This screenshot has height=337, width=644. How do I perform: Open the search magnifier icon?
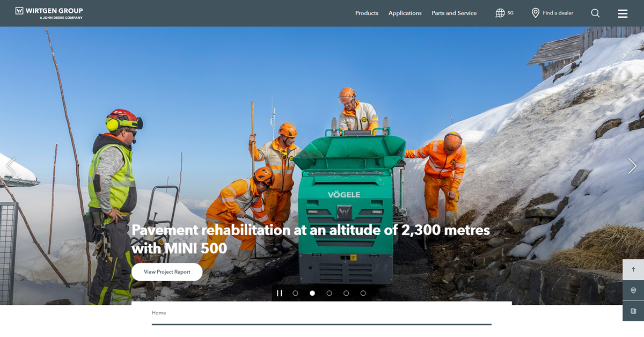click(595, 13)
